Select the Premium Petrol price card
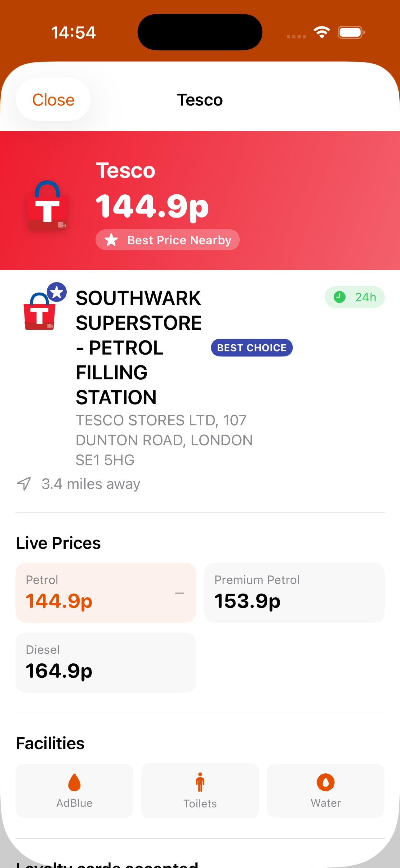The height and width of the screenshot is (868, 400). pos(294,592)
